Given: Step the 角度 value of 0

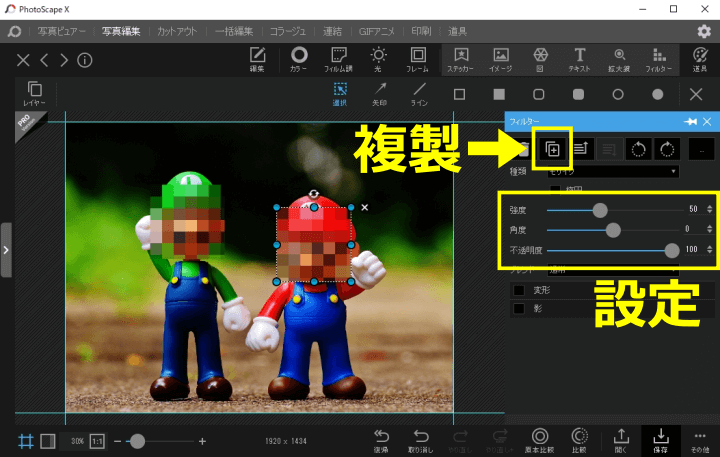Looking at the screenshot, I should tap(710, 229).
